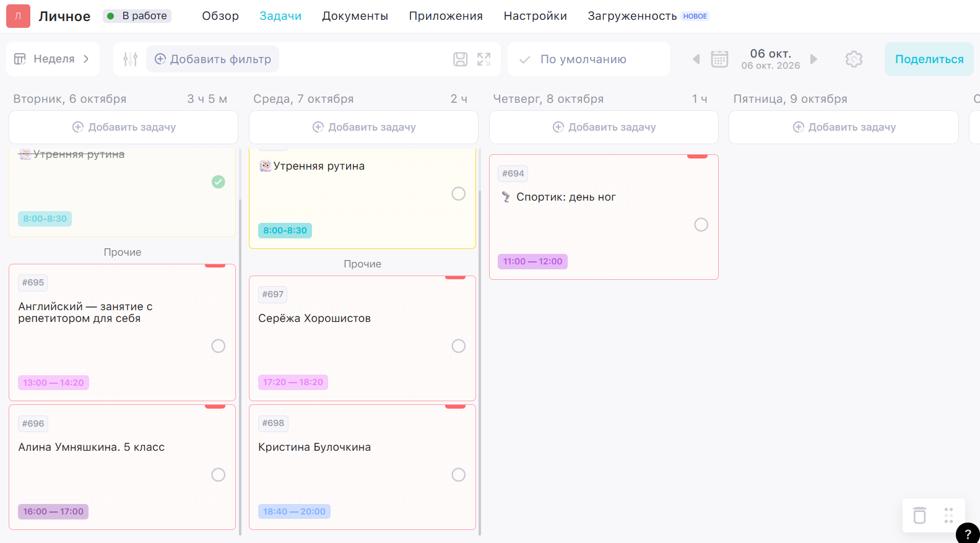Open the Загруженность tab
Screen dimensions: 980x543
click(632, 16)
